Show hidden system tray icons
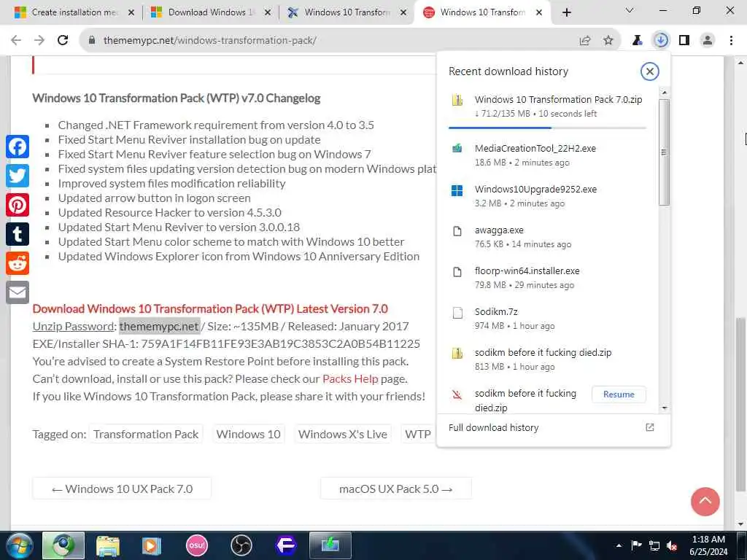The width and height of the screenshot is (747, 560). (619, 546)
